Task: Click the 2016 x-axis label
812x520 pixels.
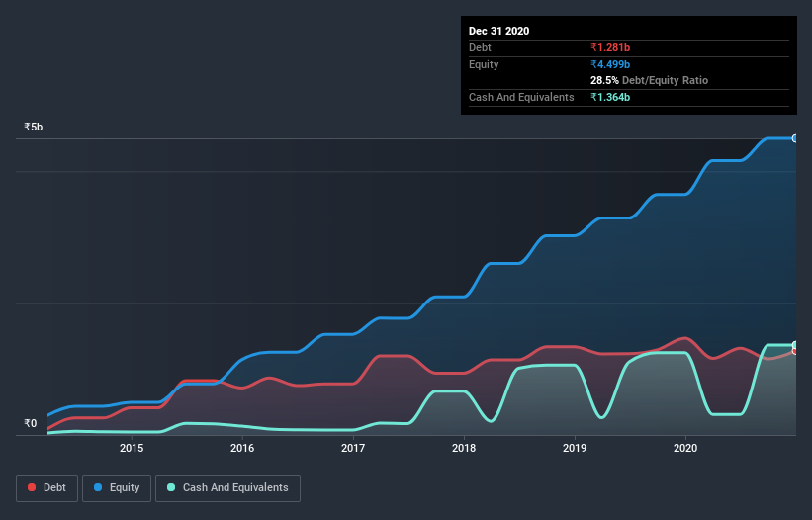Action: coord(242,448)
